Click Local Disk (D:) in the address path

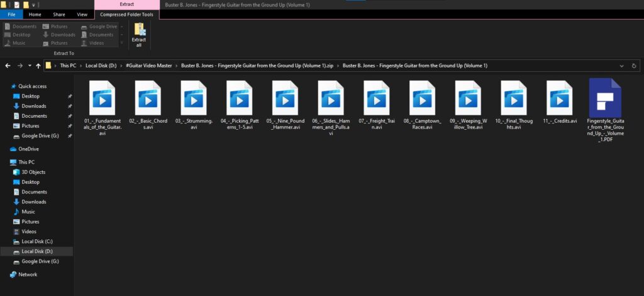[x=101, y=65]
